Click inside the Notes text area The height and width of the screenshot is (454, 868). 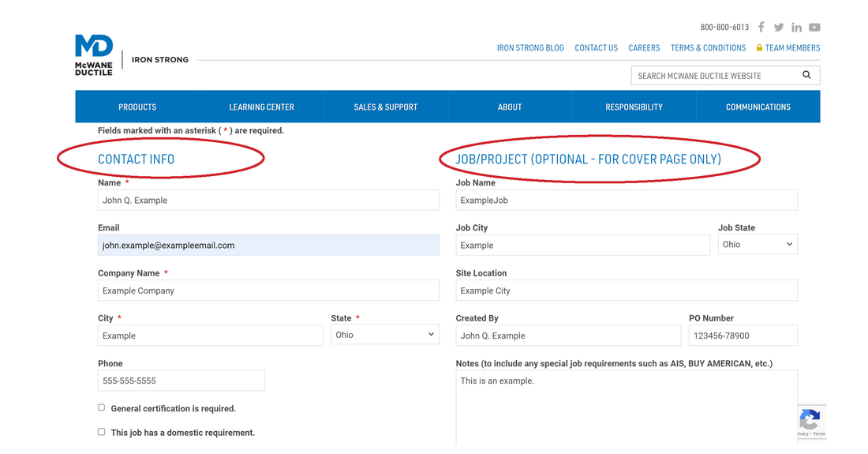pyautogui.click(x=626, y=407)
